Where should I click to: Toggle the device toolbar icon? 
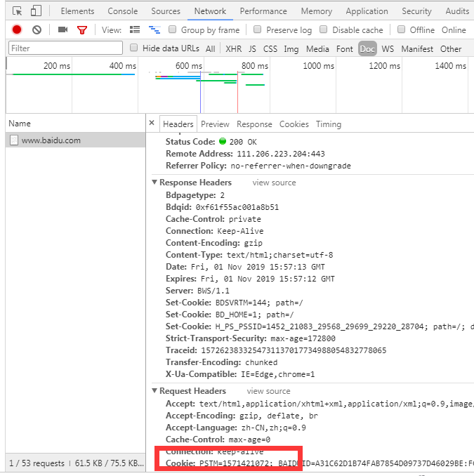tap(36, 11)
